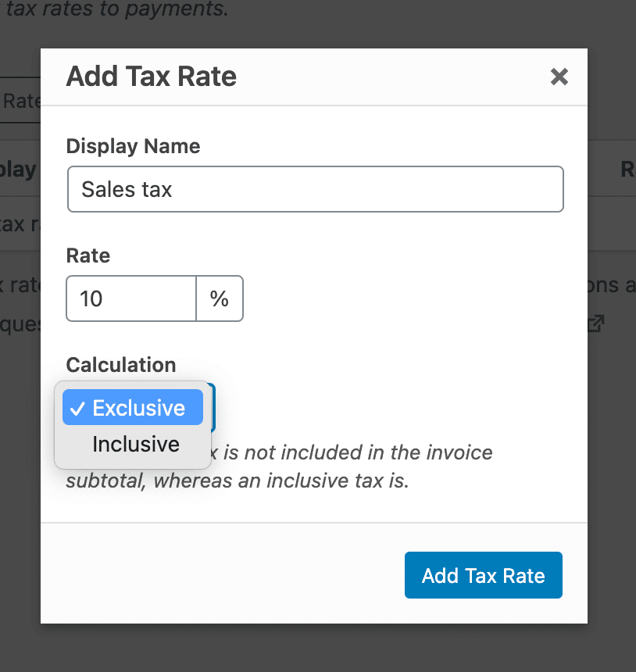
Task: Click the percent sign beside Rate field
Action: click(x=220, y=298)
